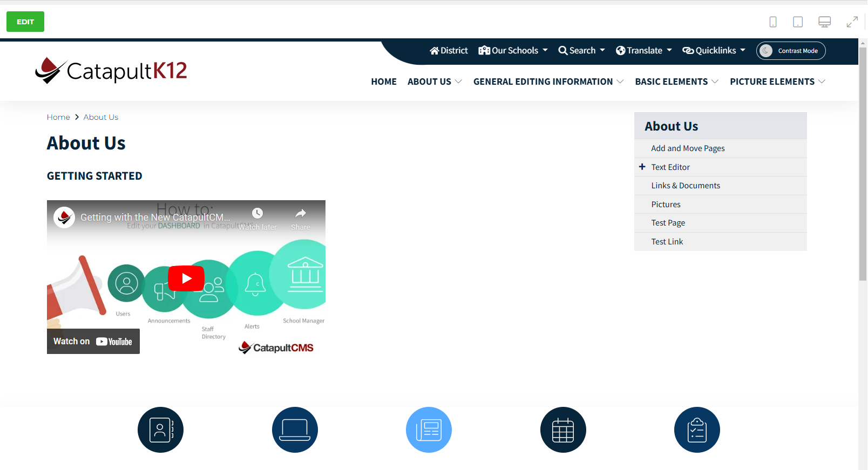Open Links & Documents sidebar link
The height and width of the screenshot is (470, 868).
(x=686, y=186)
